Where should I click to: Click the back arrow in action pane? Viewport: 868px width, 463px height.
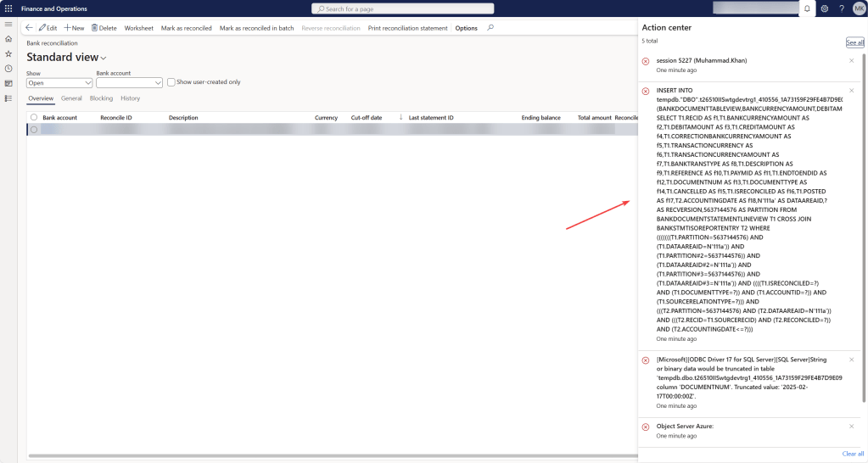[x=29, y=28]
